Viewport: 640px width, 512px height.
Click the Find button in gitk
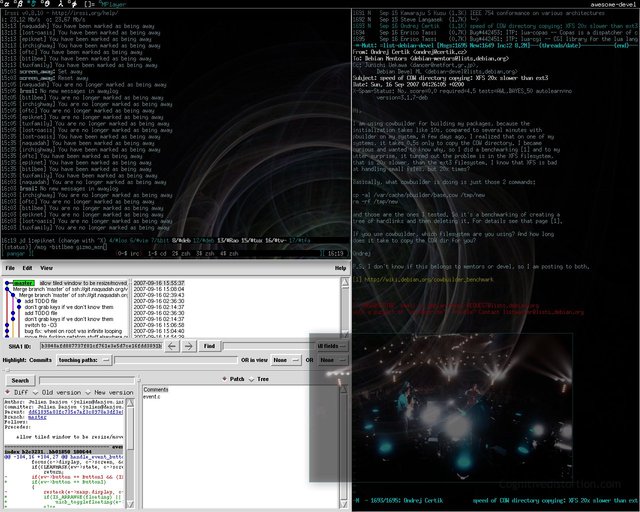pyautogui.click(x=209, y=346)
